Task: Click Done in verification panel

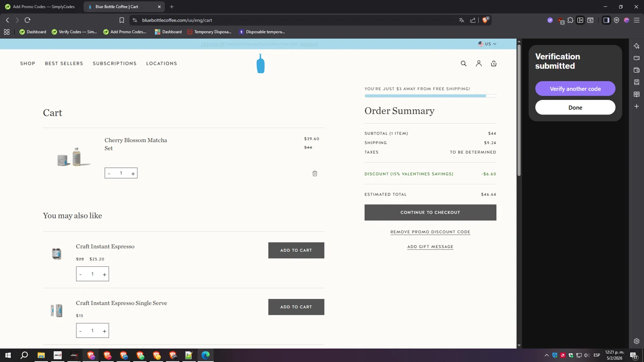Action: click(x=575, y=108)
